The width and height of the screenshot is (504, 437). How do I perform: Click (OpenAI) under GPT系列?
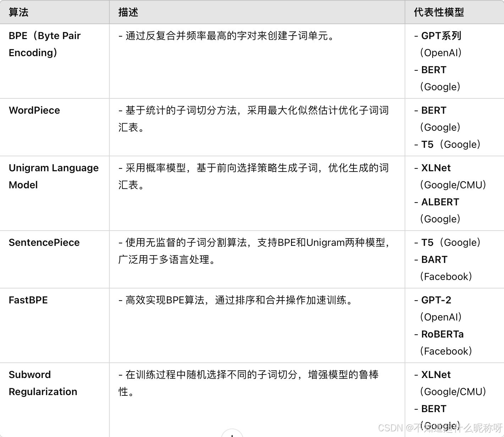click(x=441, y=53)
